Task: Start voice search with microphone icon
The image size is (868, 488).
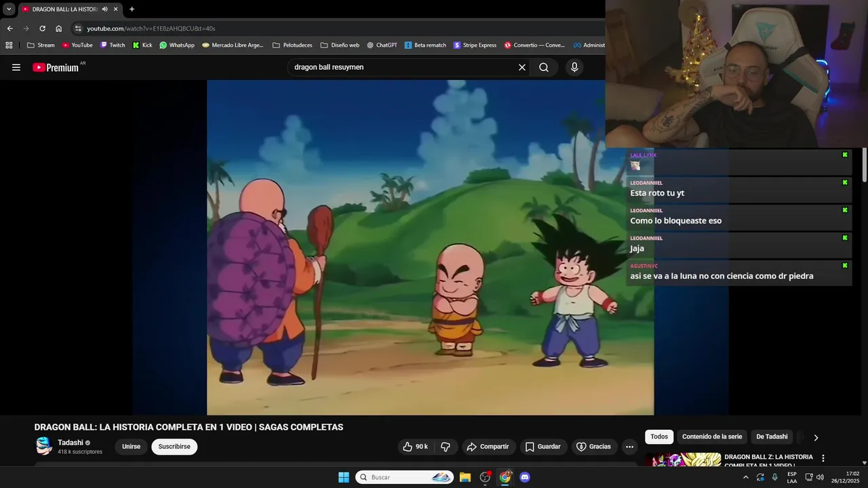Action: (x=574, y=67)
